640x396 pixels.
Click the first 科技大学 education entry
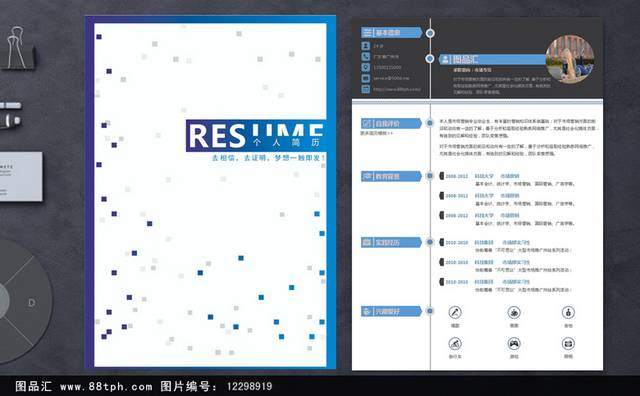tap(484, 176)
